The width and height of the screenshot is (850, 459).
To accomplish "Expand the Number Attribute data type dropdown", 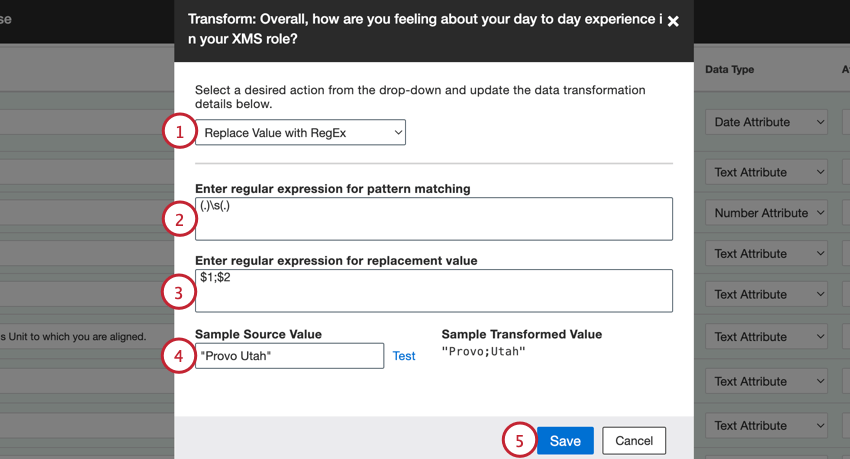I will pos(766,213).
